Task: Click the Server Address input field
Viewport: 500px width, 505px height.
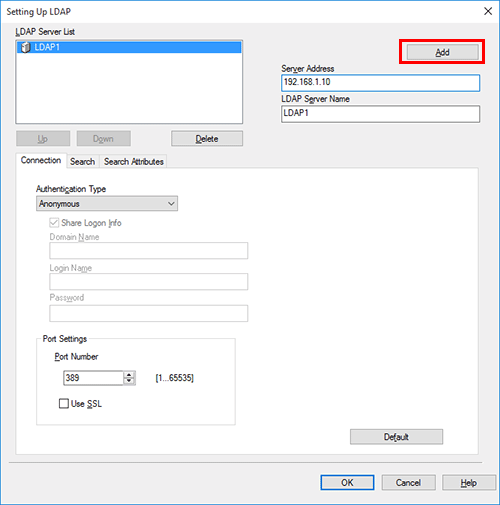Action: (380, 83)
